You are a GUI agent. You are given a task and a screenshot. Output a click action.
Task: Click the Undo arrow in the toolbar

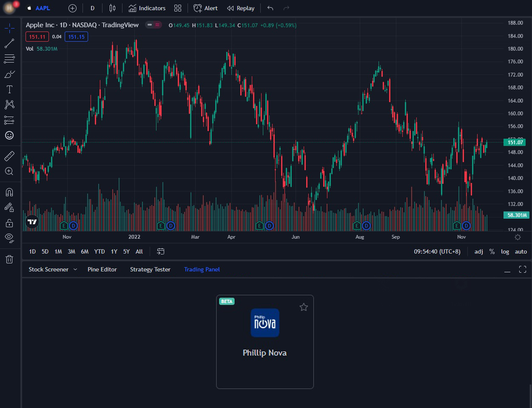point(270,8)
